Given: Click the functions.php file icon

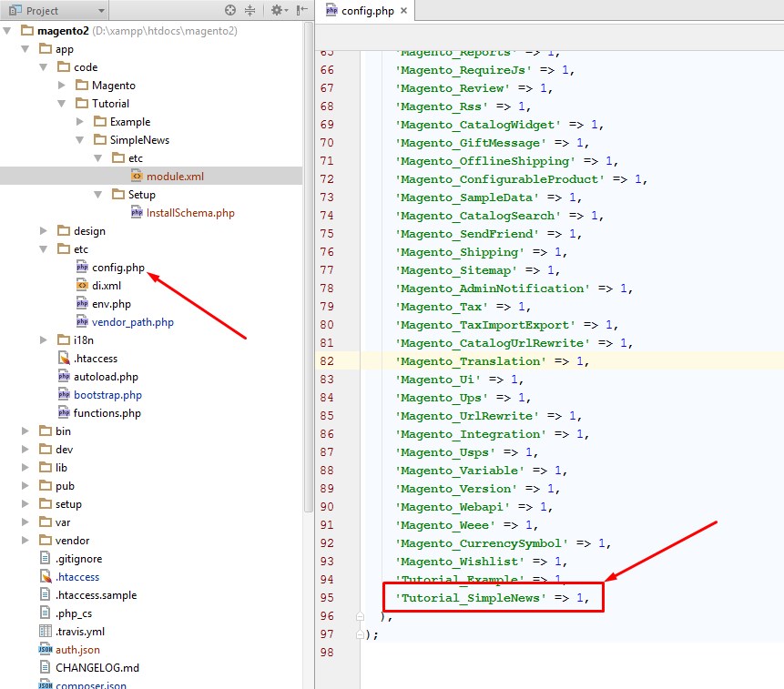Looking at the screenshot, I should [x=64, y=412].
